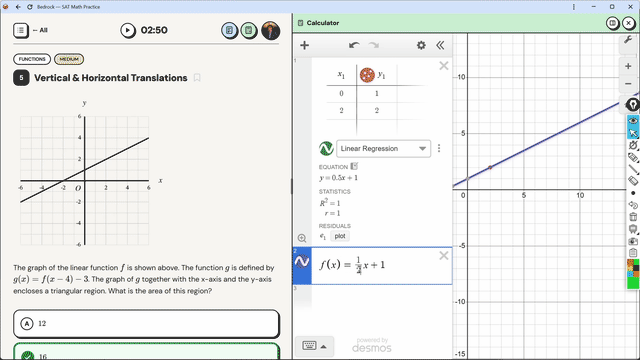Select the pointer cursor tool
This screenshot has width=640, height=360.
(x=633, y=133)
